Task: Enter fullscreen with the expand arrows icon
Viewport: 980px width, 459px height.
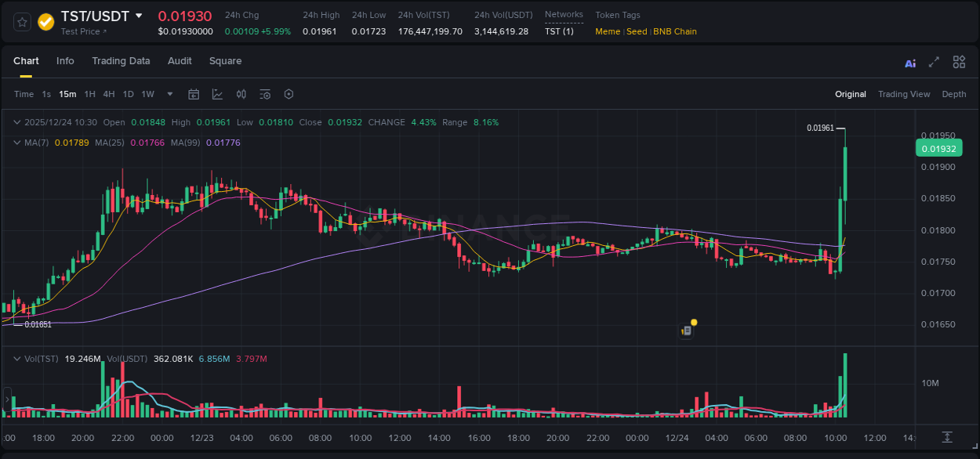Action: (933, 61)
